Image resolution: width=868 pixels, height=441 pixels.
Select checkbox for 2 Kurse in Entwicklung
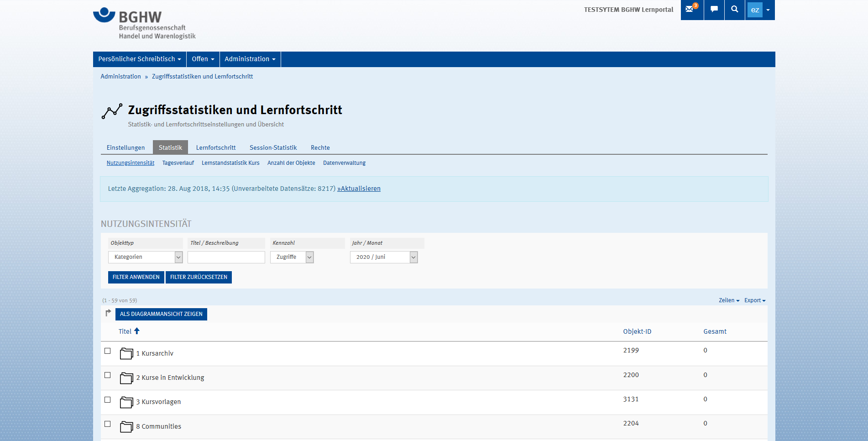(108, 375)
